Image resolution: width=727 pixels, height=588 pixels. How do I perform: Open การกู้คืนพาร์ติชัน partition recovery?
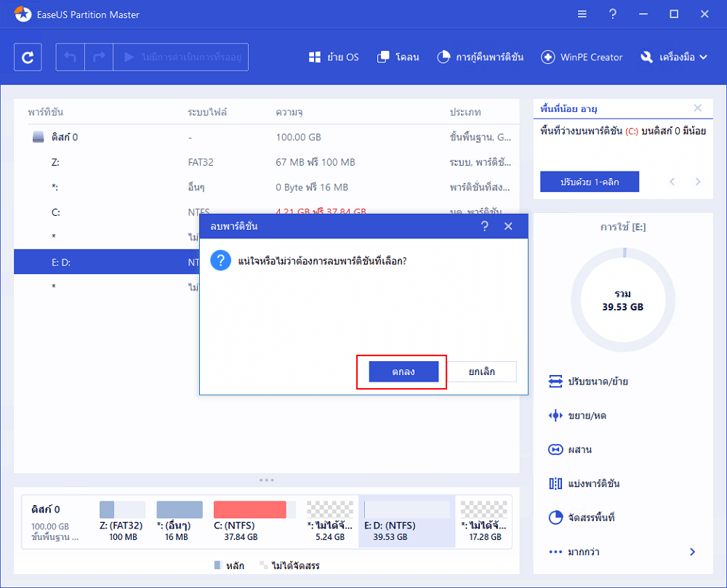pyautogui.click(x=480, y=57)
